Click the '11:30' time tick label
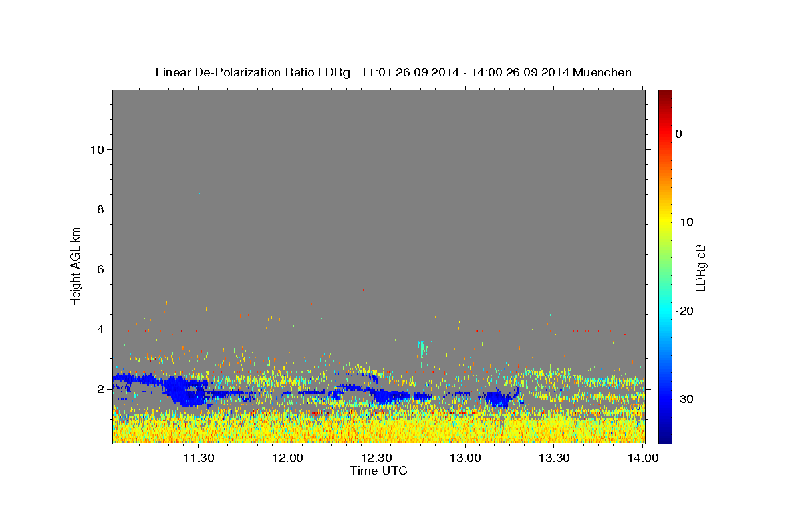 198,458
